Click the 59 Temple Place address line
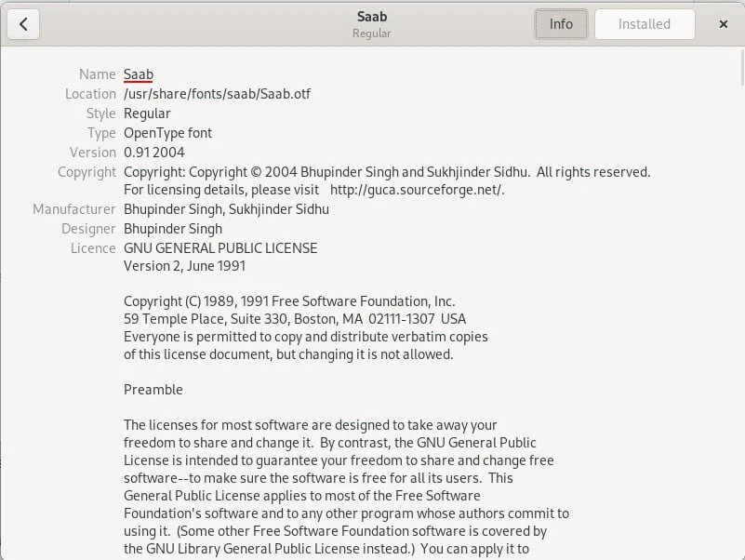This screenshot has height=560, width=745. (x=295, y=319)
